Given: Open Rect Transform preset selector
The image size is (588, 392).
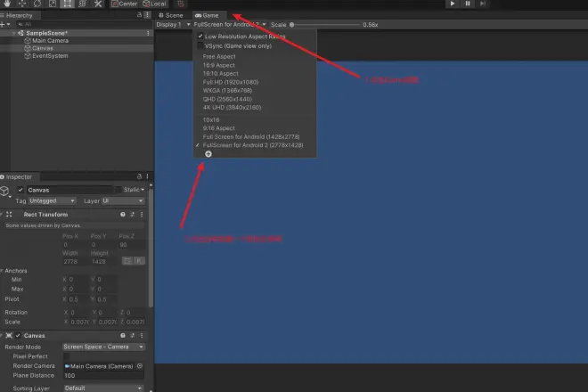Looking at the screenshot, I should [133, 214].
